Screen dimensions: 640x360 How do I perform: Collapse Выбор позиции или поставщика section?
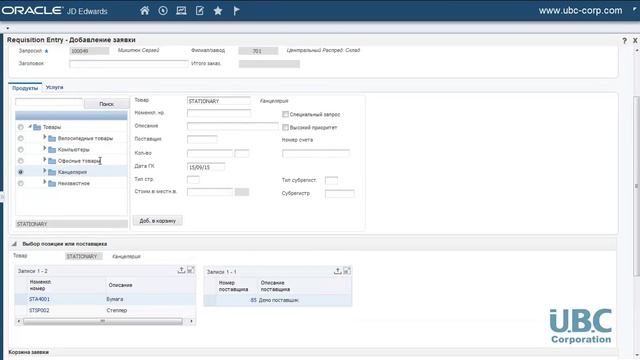[x=14, y=244]
